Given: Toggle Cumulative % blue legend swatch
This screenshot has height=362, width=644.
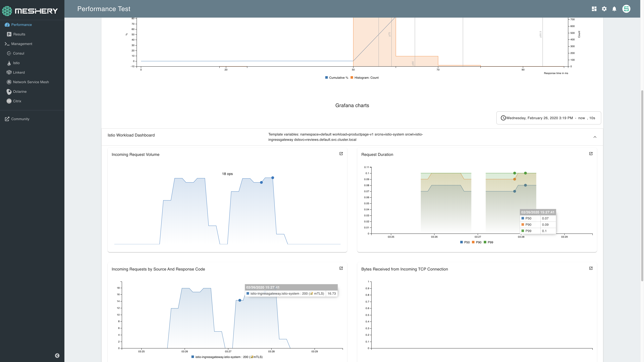Looking at the screenshot, I should click(x=327, y=78).
